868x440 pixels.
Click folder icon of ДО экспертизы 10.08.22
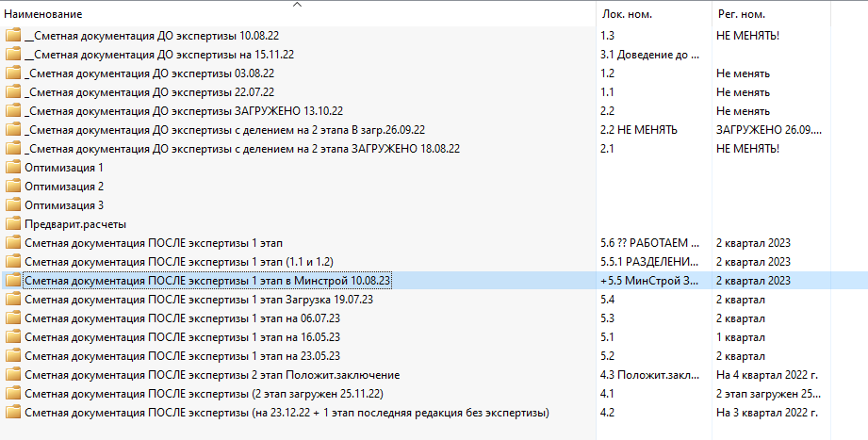pos(13,36)
